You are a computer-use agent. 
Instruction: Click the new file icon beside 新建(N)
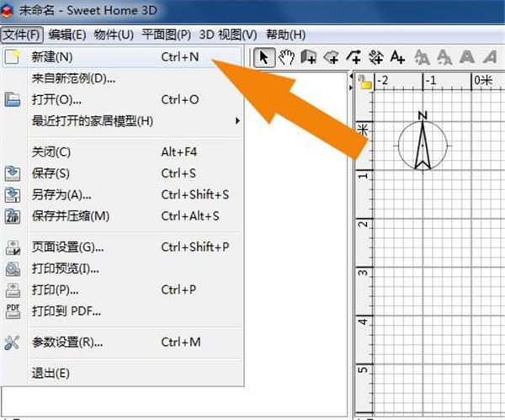(13, 57)
